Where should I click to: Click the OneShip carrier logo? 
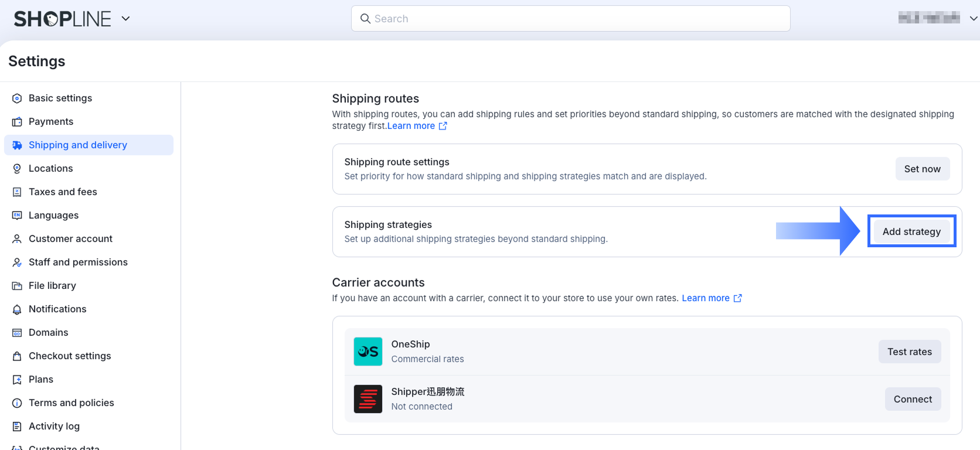[x=368, y=352]
